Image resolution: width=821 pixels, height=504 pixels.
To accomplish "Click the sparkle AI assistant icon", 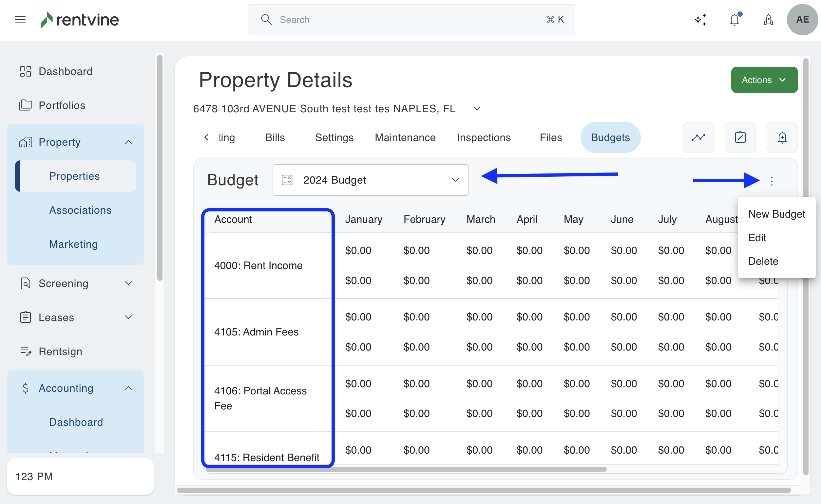I will coord(700,20).
